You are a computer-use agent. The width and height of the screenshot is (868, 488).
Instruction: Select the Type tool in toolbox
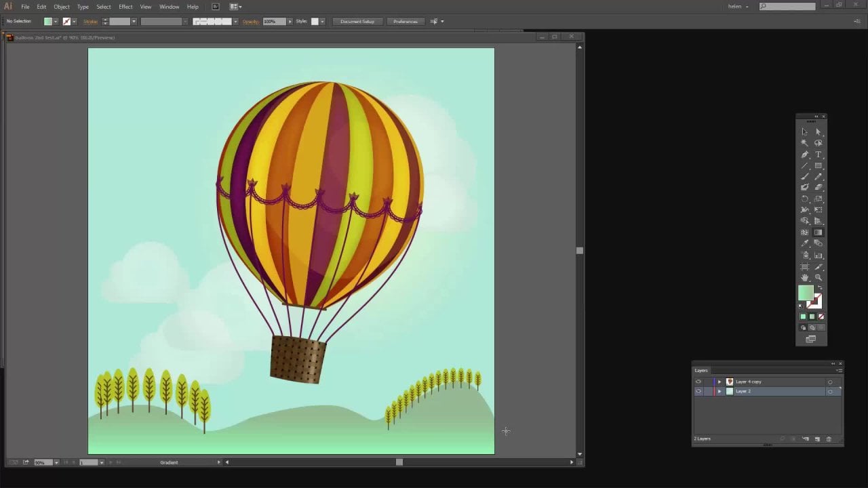[x=818, y=155]
